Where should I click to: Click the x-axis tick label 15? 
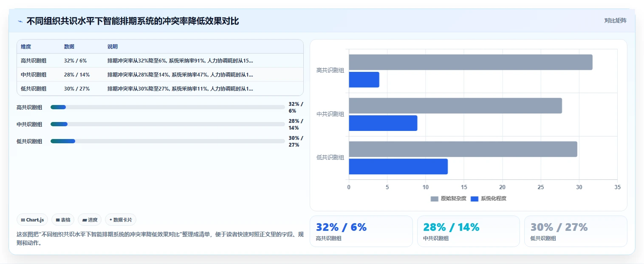[464, 187]
